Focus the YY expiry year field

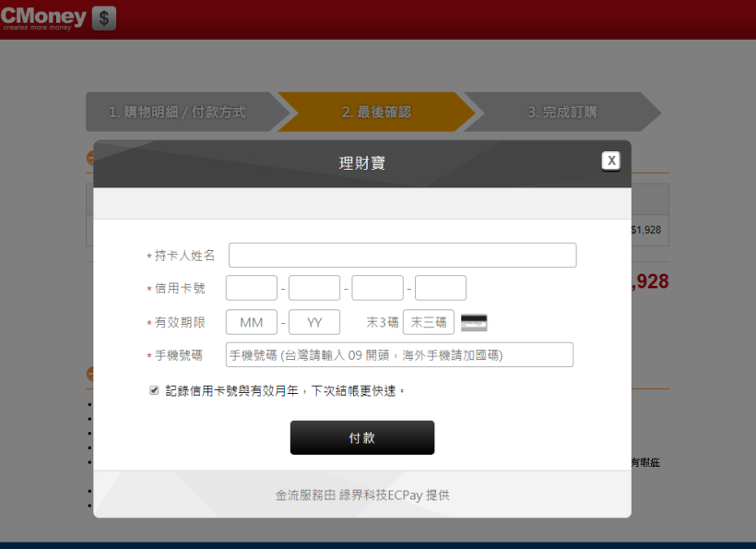click(x=314, y=322)
